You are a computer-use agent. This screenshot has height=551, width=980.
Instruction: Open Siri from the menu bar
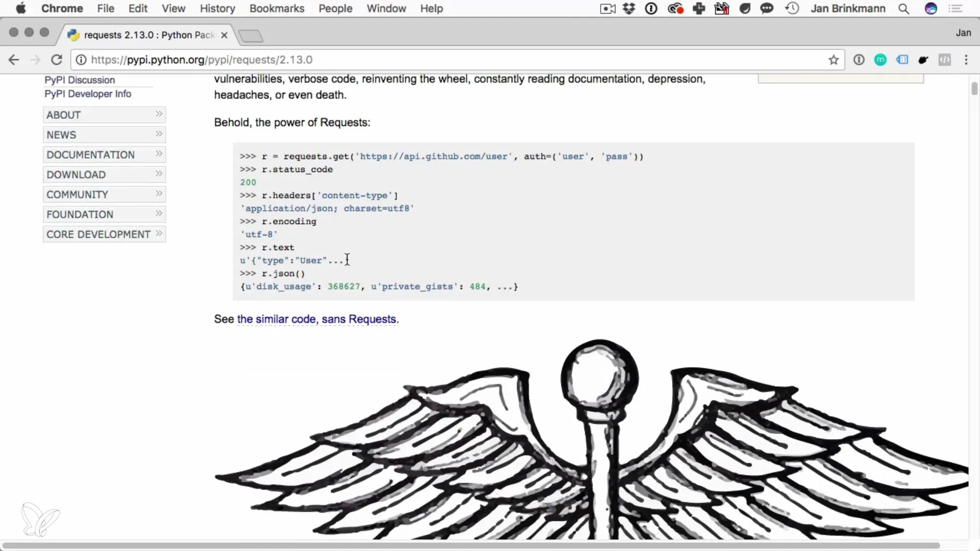tap(931, 9)
